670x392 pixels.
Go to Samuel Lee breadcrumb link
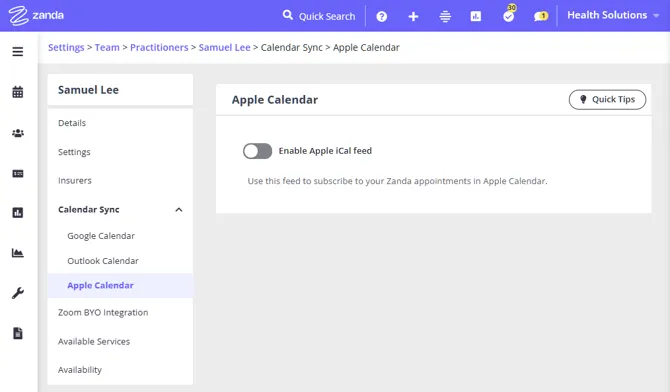tap(224, 47)
